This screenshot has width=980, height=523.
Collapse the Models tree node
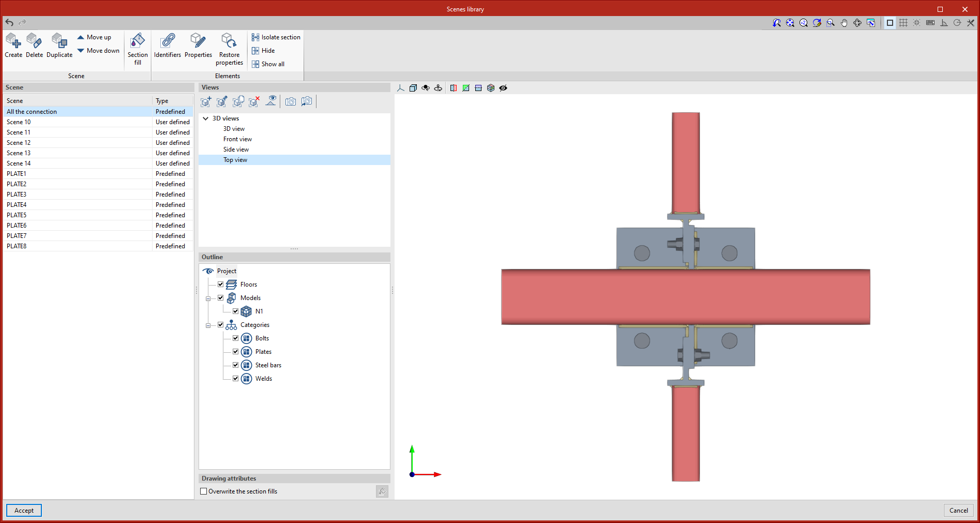(x=208, y=298)
